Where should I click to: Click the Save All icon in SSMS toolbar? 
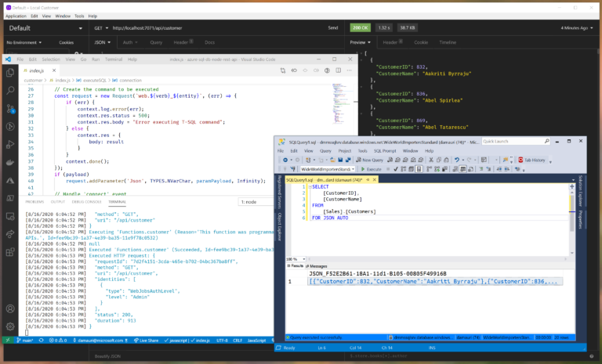click(348, 160)
